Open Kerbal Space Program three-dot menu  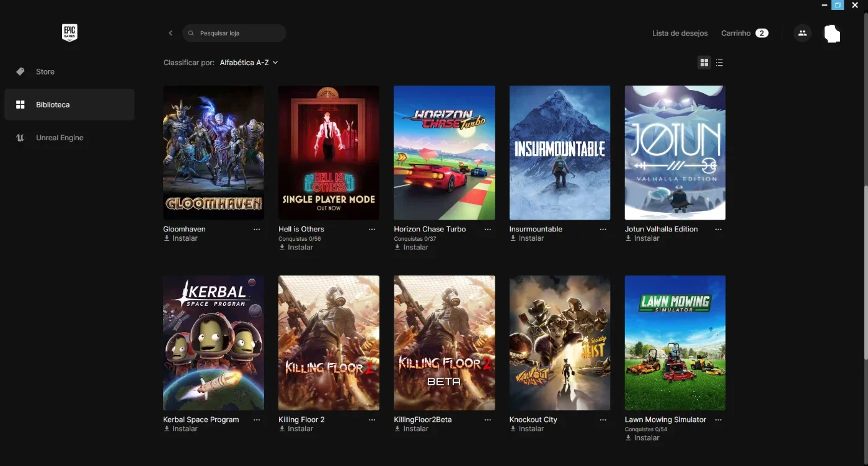(257, 420)
